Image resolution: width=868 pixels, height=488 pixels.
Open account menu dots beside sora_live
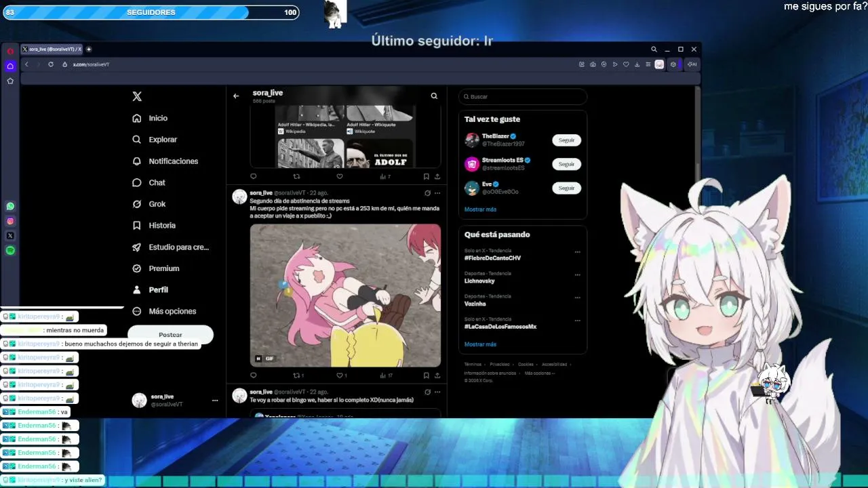(215, 401)
